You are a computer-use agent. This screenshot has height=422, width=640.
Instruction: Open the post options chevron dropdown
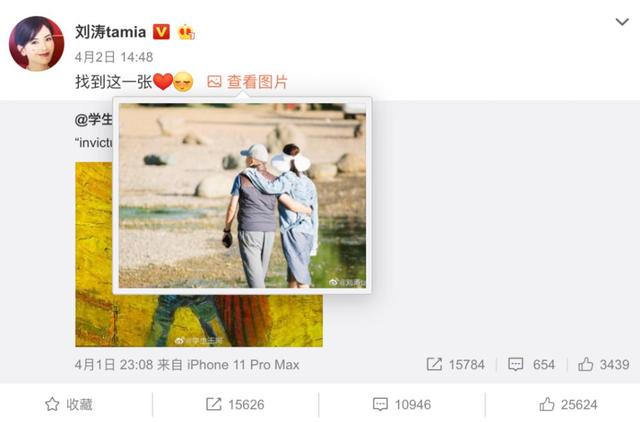[x=622, y=22]
